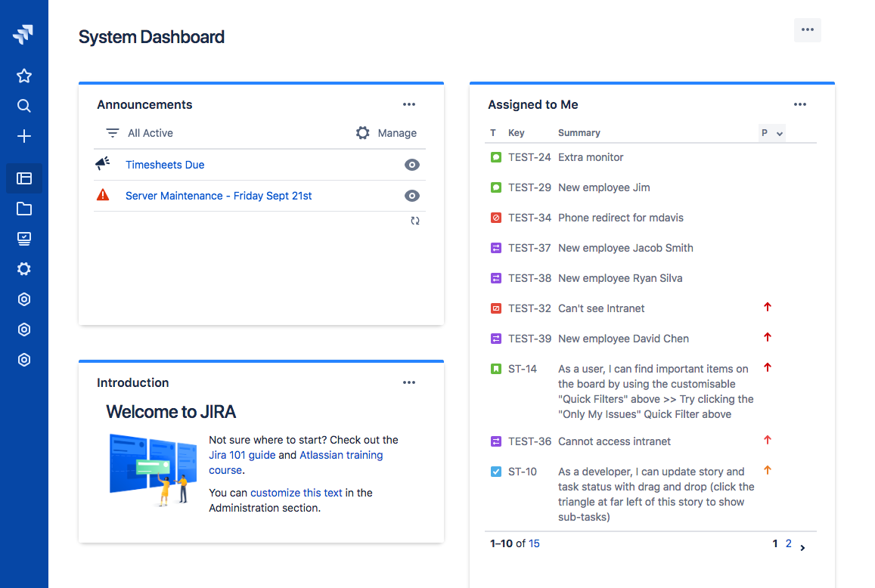Click the issue type icon for TEST-24

[495, 157]
